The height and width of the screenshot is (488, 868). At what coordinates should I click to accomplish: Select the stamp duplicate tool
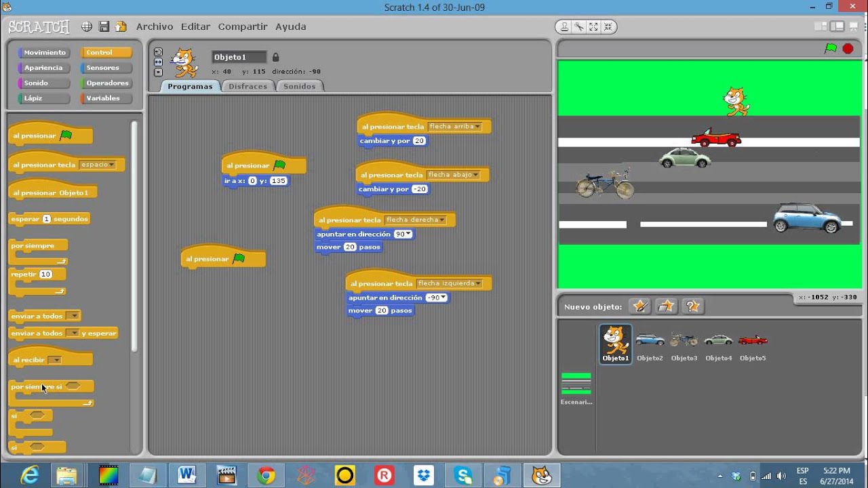(564, 27)
